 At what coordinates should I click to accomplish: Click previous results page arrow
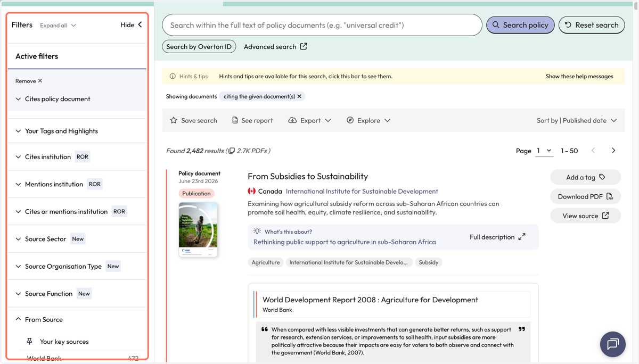click(x=593, y=151)
